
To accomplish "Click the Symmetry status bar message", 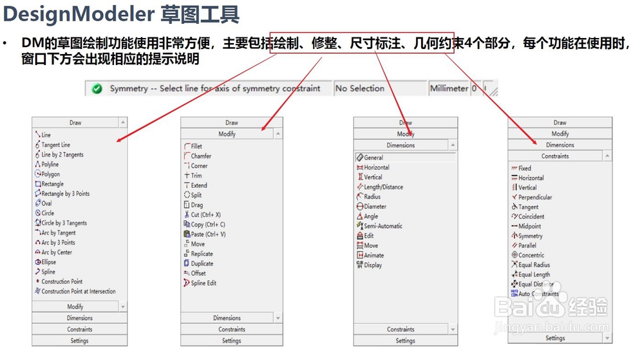I will coord(215,88).
